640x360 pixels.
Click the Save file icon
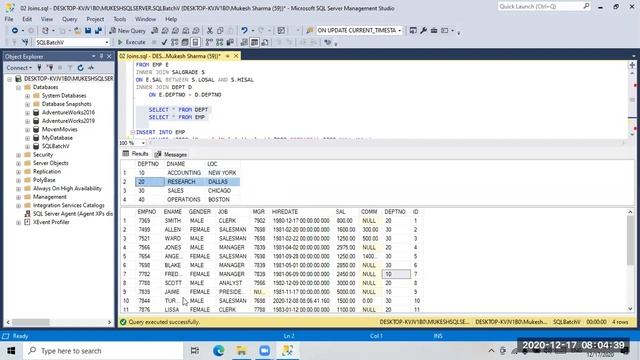coord(88,31)
